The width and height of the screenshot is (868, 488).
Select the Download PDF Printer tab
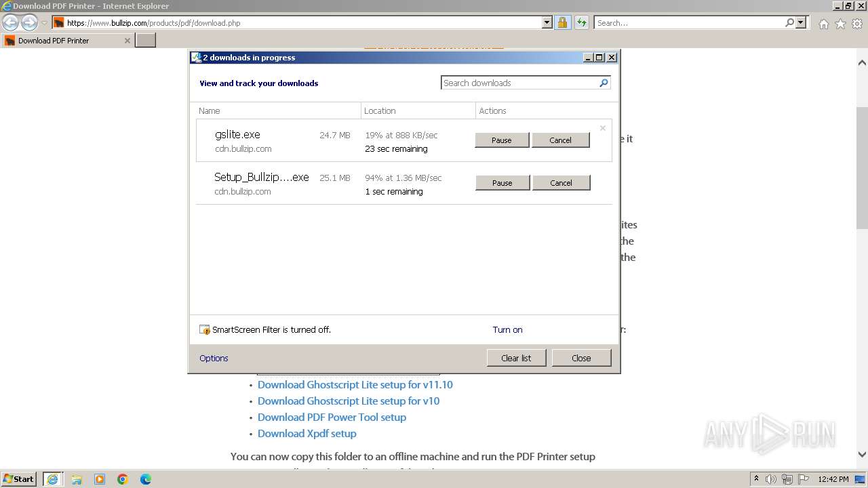(68, 41)
